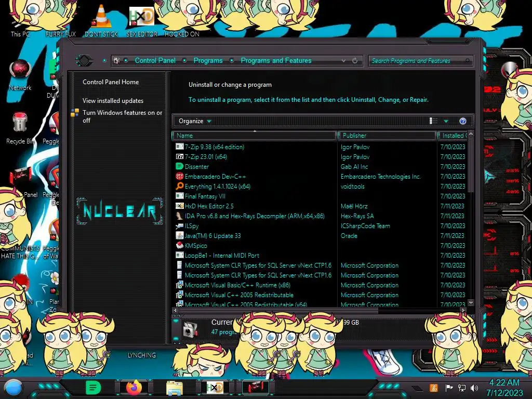This screenshot has width=532, height=399.
Task: Click publisher Hex-Rays SA
Action: coord(357,216)
